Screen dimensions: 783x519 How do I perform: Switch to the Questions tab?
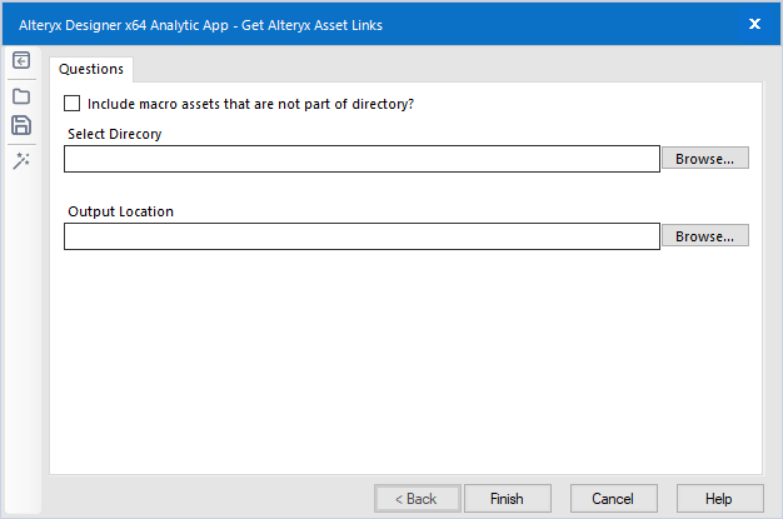coord(91,69)
